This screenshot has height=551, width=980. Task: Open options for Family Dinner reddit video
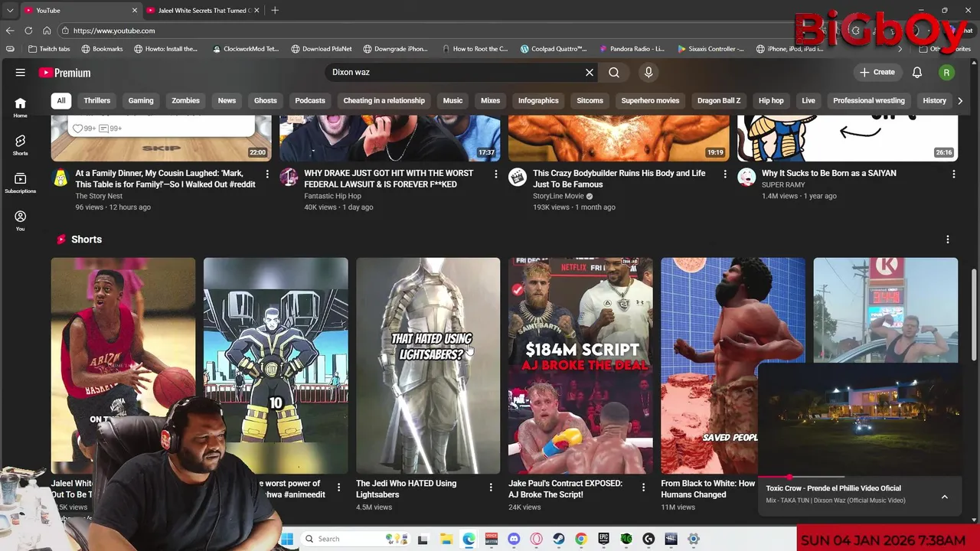coord(267,174)
